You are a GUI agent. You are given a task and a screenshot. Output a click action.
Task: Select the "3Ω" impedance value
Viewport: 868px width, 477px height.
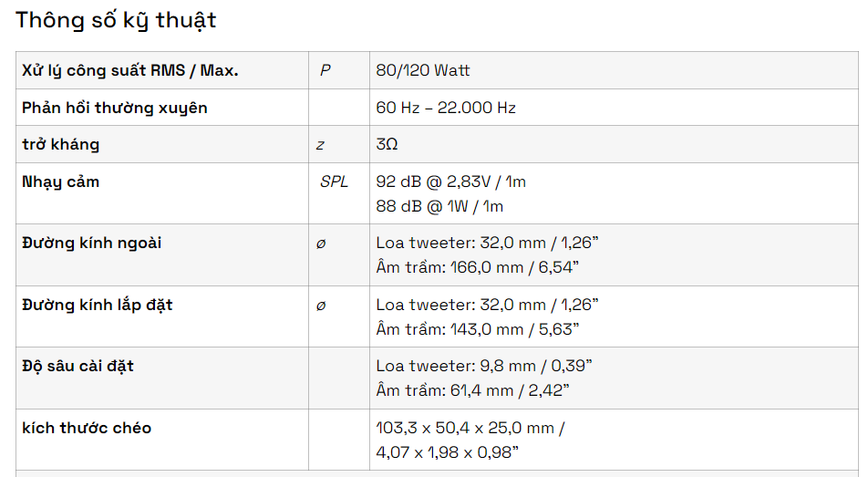387,144
